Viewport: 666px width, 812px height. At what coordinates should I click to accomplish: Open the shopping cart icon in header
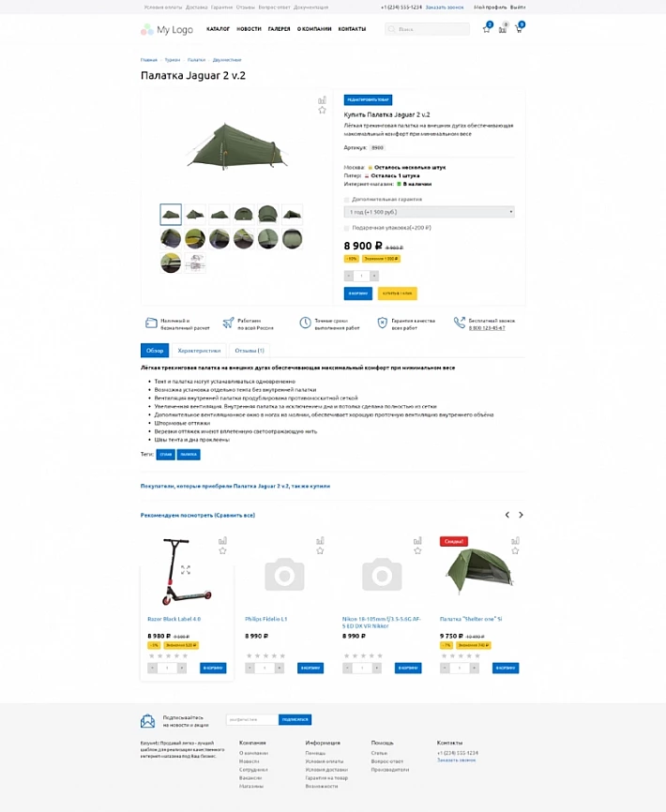(x=519, y=29)
